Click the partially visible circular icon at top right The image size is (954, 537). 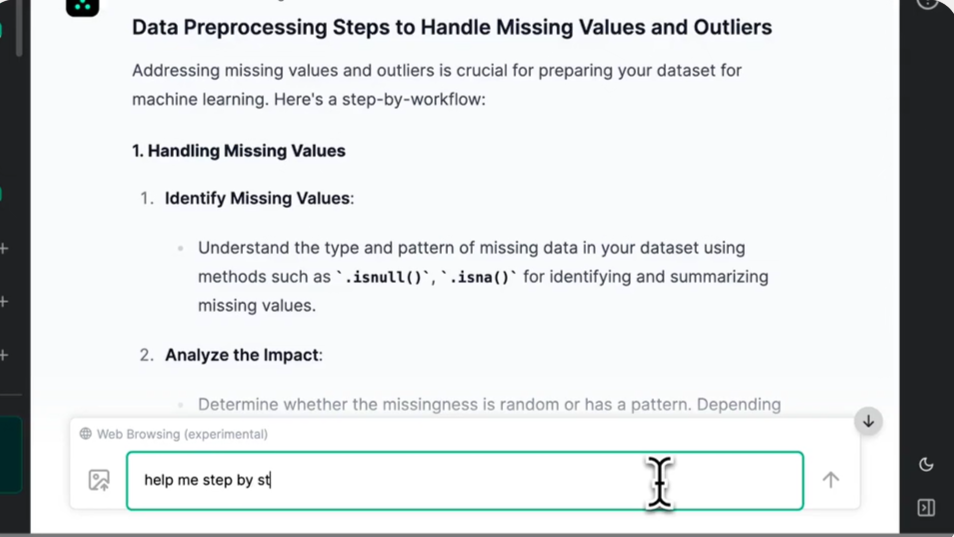point(927,4)
